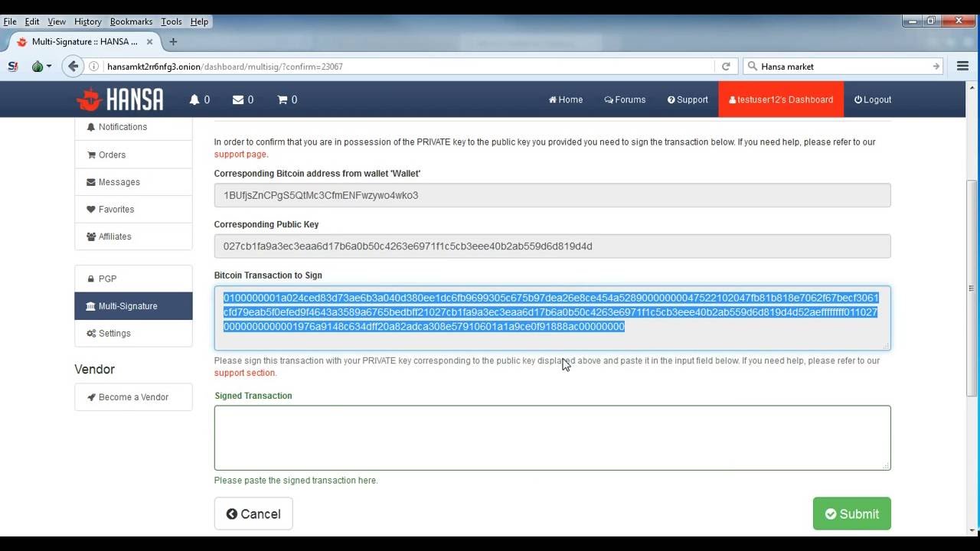
Task: Open Affiliates in sidebar
Action: coord(133,236)
